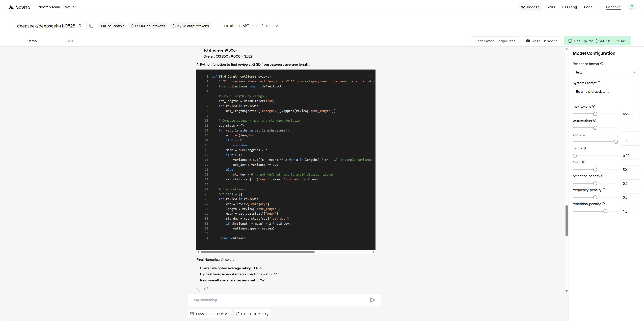Image resolution: width=644 pixels, height=328 pixels.
Task: Open the deepseek-r1-0528 model selector
Action: pyautogui.click(x=49, y=26)
